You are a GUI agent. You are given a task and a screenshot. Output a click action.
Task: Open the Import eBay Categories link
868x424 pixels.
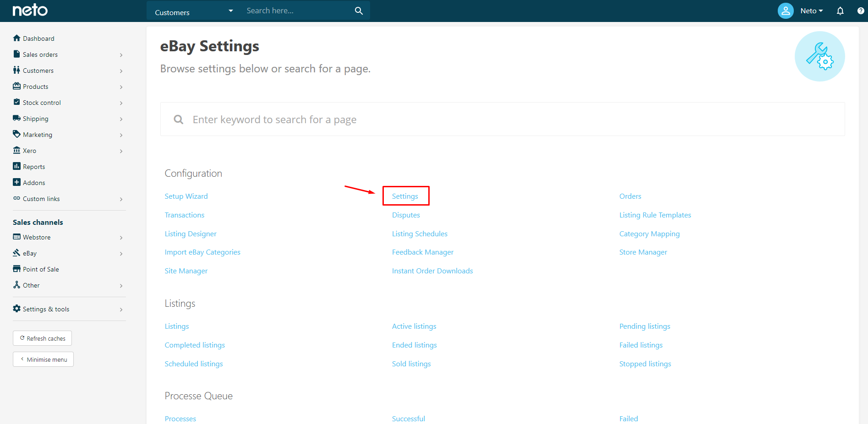point(202,252)
